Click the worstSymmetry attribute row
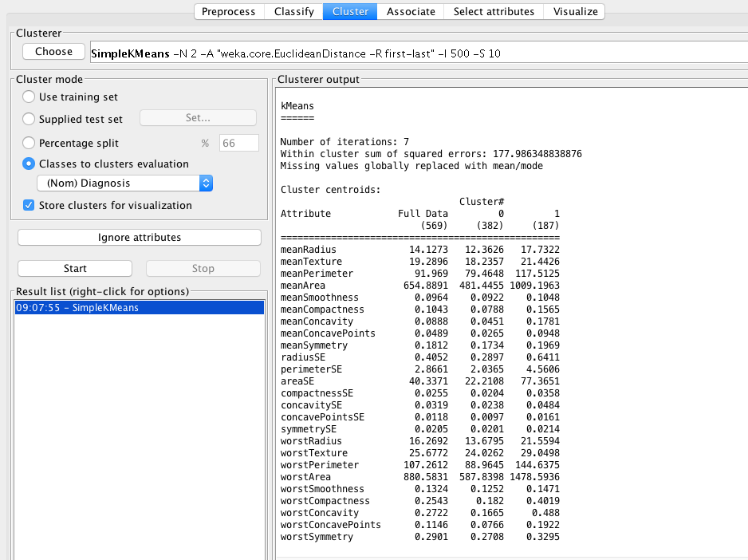Viewport: 748px width, 560px height. [419, 537]
